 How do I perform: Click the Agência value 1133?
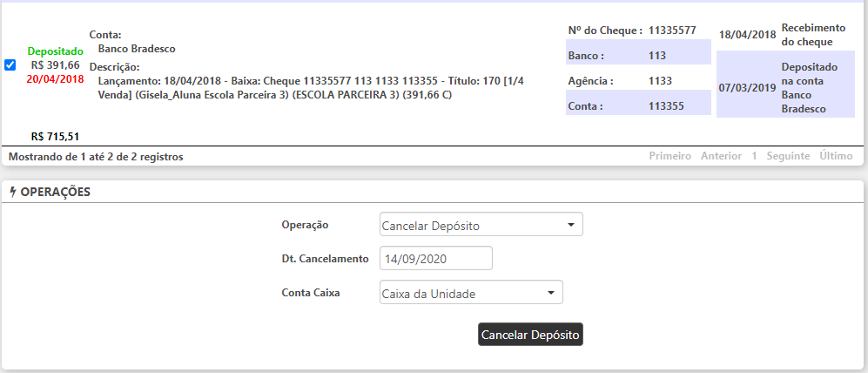[660, 81]
